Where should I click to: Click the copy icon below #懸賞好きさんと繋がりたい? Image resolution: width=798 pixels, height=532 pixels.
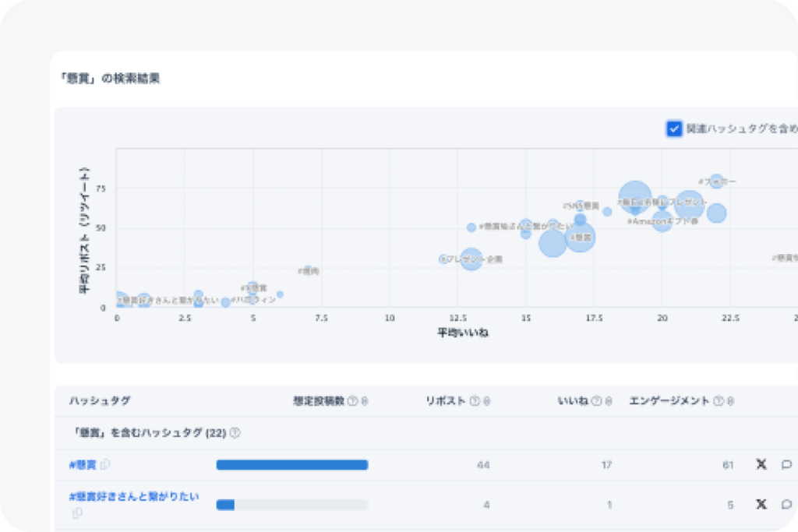(x=77, y=513)
